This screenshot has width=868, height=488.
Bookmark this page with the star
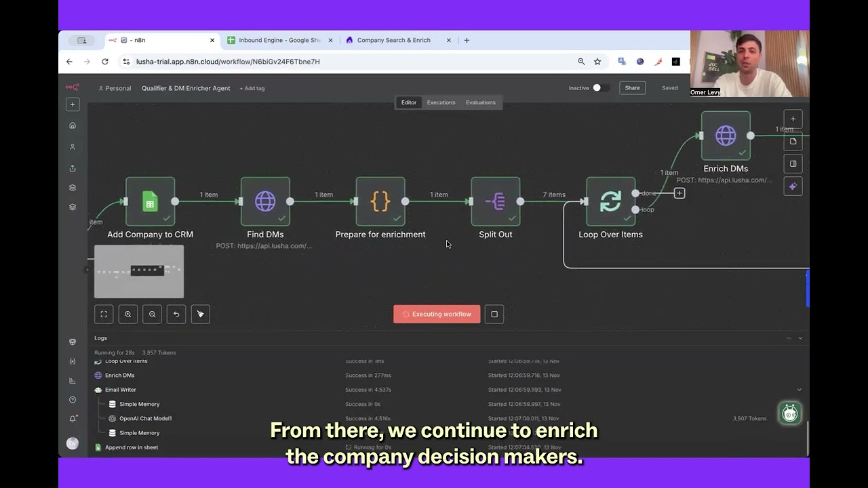point(597,62)
